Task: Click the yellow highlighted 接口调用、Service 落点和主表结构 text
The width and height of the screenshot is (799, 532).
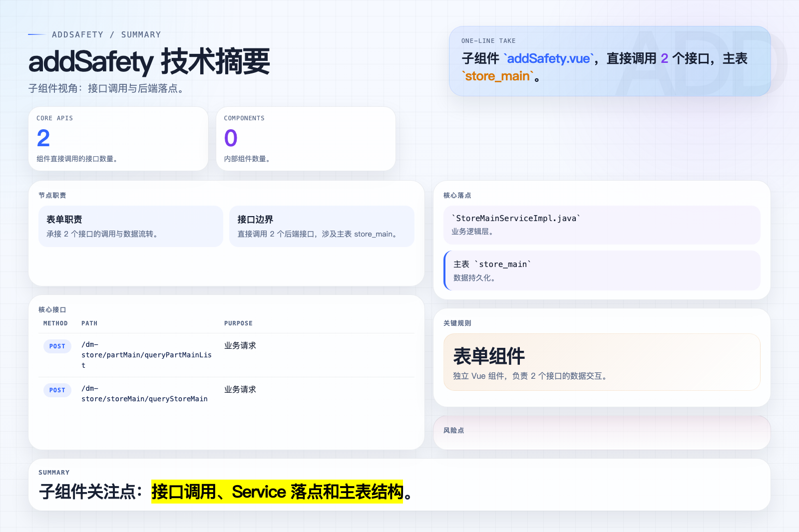Action: [x=277, y=492]
